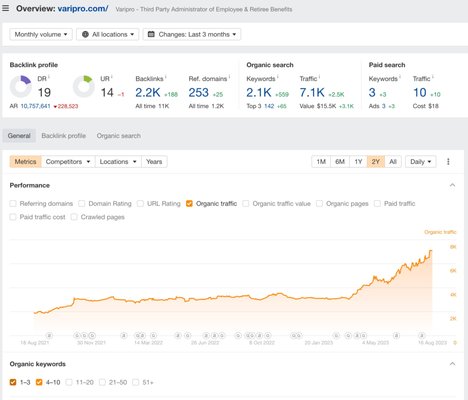Click organic Traffic value 7.1K

(x=312, y=92)
